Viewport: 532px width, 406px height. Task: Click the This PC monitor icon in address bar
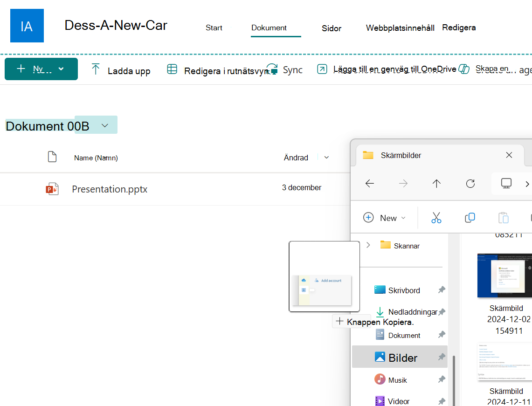pyautogui.click(x=506, y=183)
